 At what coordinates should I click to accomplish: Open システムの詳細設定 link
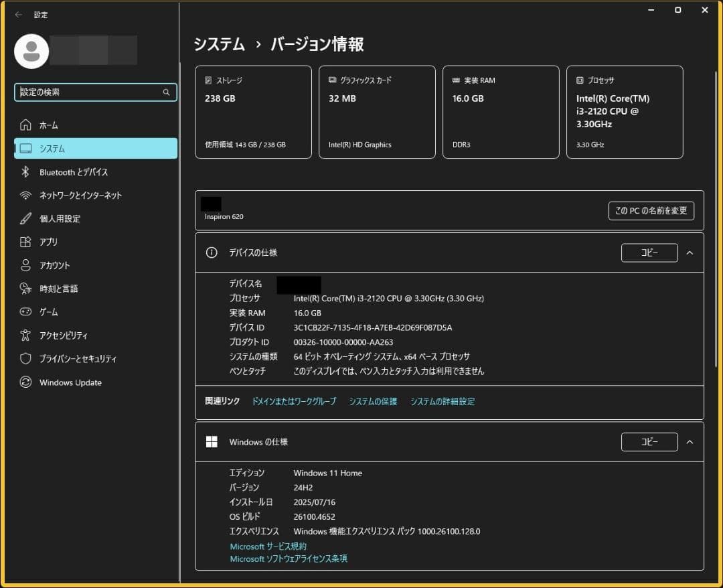point(443,402)
